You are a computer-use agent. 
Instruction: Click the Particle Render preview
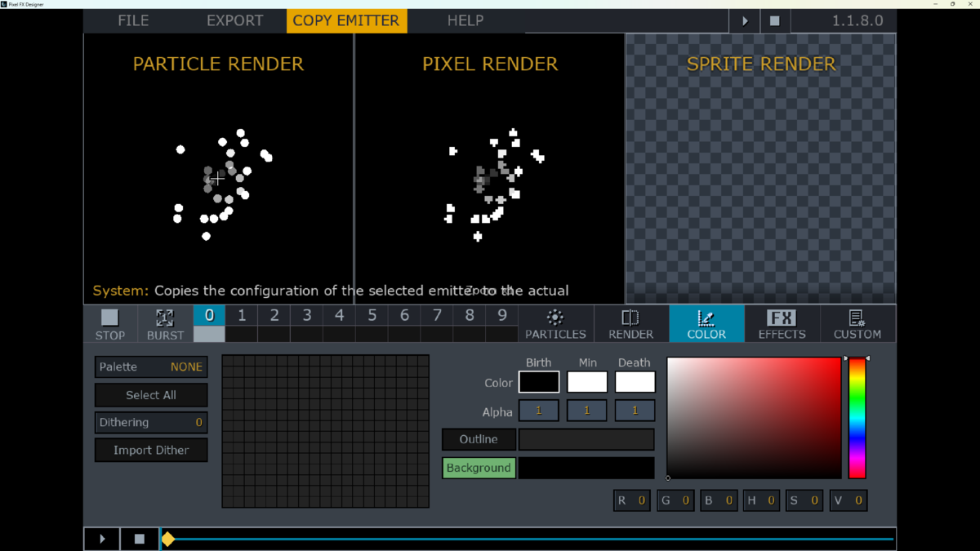218,169
